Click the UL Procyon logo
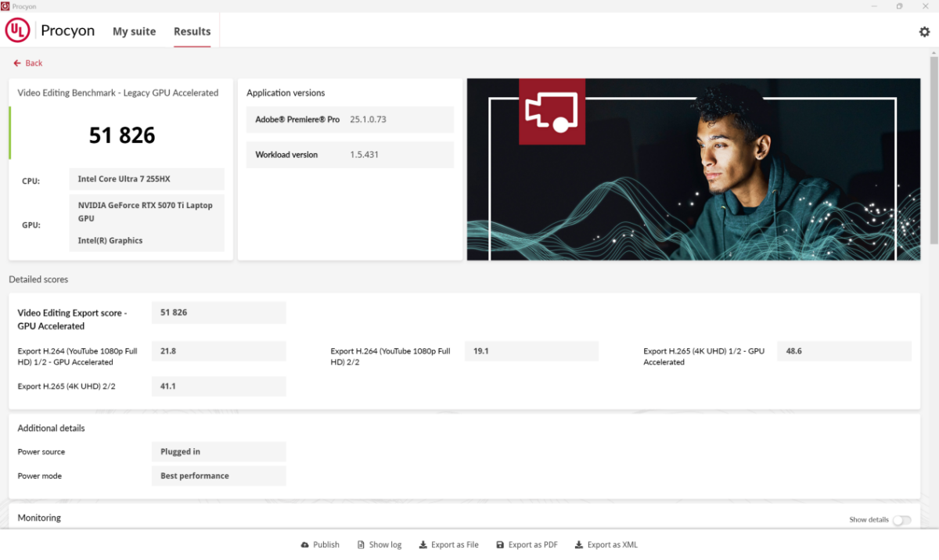 point(18,31)
